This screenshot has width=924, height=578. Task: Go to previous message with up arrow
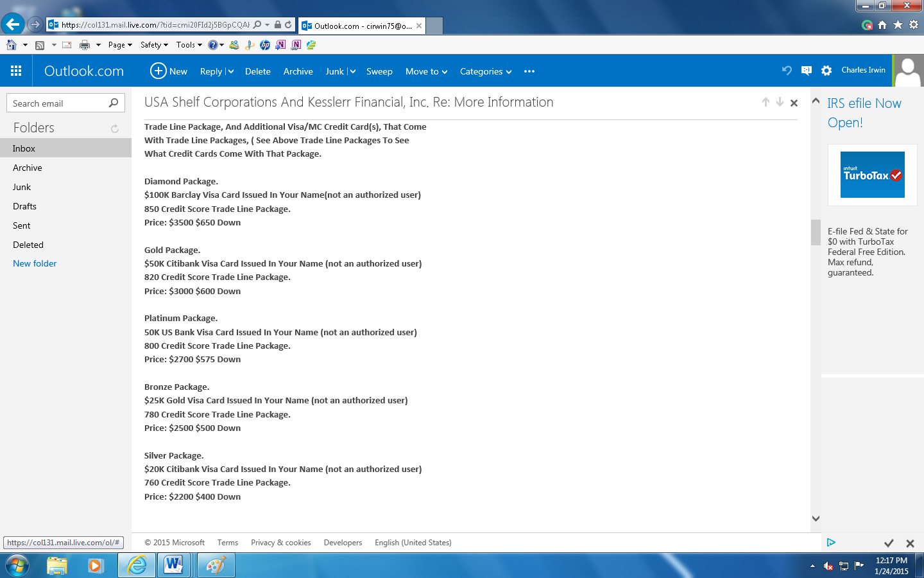pyautogui.click(x=766, y=102)
